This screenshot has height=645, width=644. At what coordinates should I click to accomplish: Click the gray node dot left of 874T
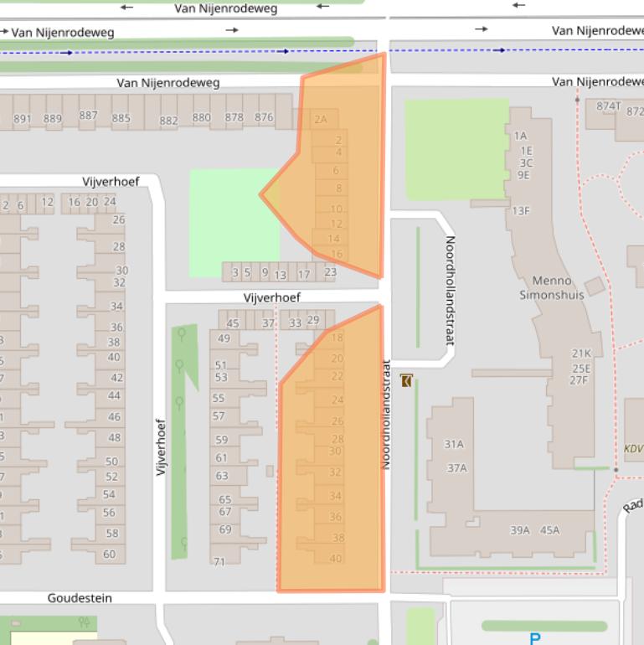click(x=577, y=101)
